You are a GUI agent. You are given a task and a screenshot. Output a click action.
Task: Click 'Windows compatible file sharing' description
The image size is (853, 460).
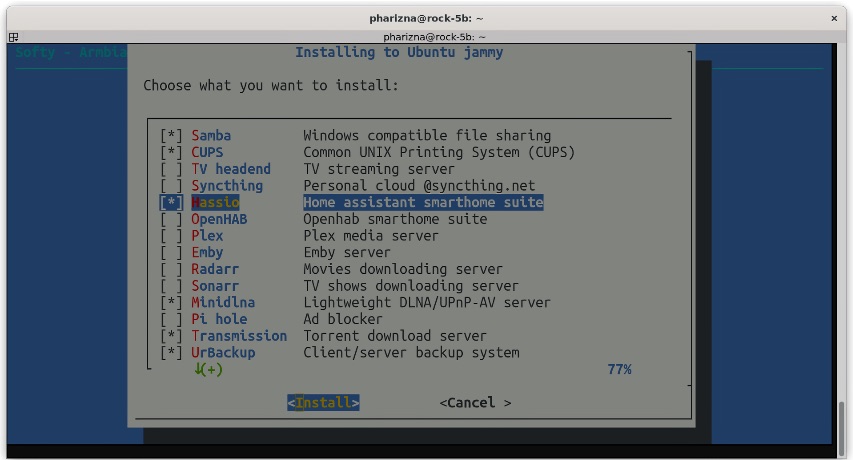pyautogui.click(x=427, y=135)
